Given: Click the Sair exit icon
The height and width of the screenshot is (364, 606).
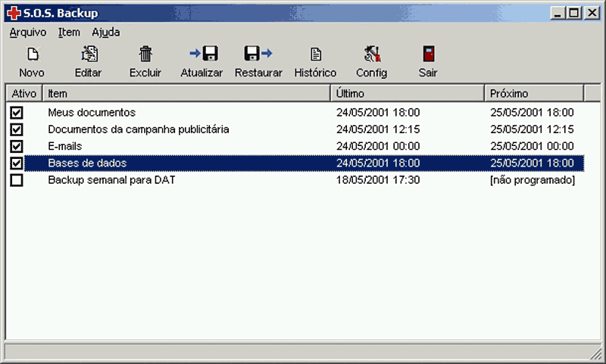Looking at the screenshot, I should click(x=428, y=54).
